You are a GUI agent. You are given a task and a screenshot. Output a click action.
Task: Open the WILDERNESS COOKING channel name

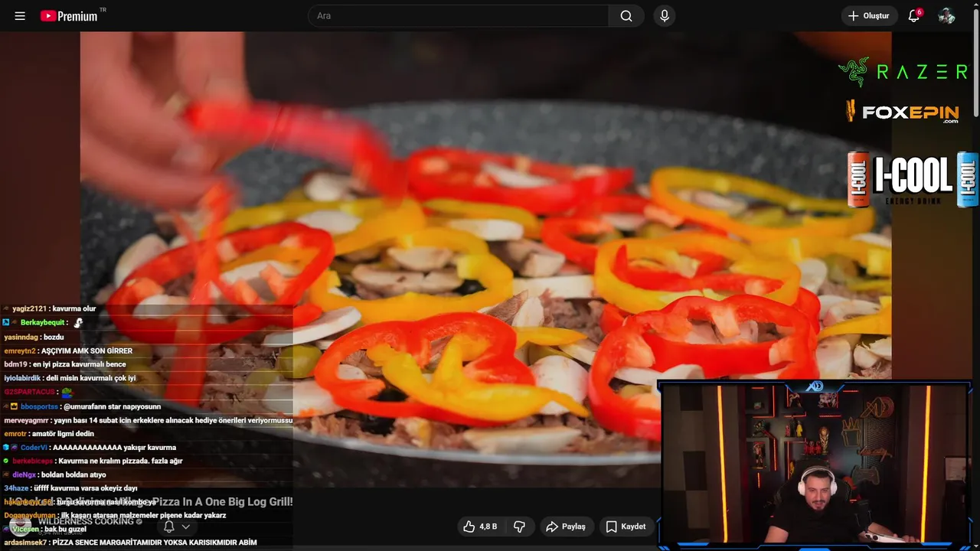pyautogui.click(x=86, y=522)
